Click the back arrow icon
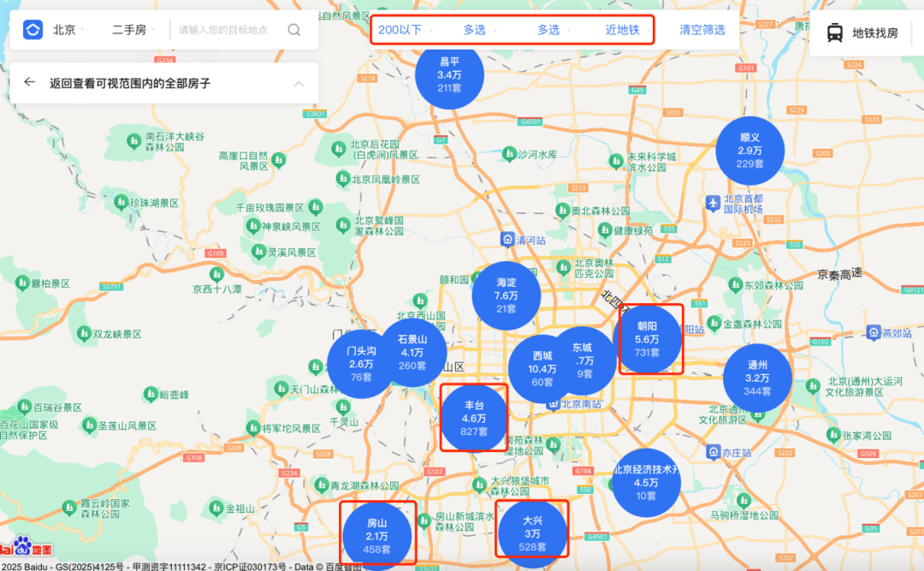Screen dimensions: 924x571 click(30, 82)
